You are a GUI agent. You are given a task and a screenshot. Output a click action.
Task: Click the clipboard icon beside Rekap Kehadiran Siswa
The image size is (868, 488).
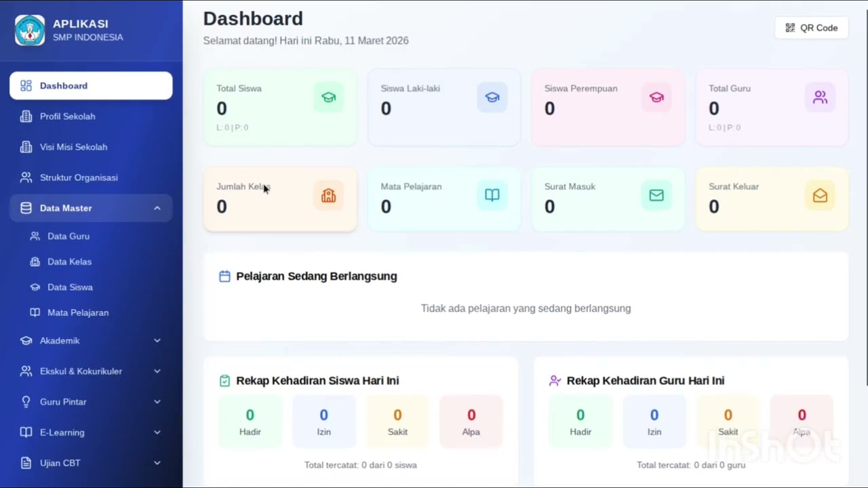(224, 381)
